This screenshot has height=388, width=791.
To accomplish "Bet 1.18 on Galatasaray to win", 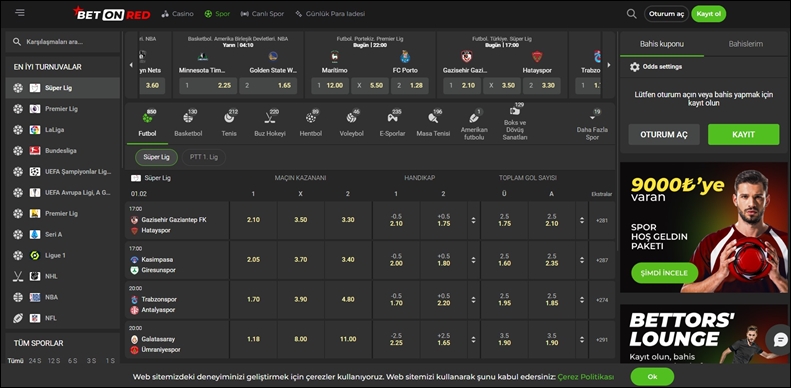I will pyautogui.click(x=253, y=340).
